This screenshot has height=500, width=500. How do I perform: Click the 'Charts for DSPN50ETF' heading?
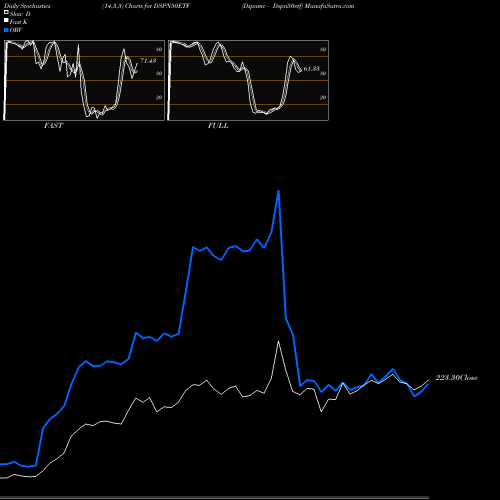pos(157,6)
